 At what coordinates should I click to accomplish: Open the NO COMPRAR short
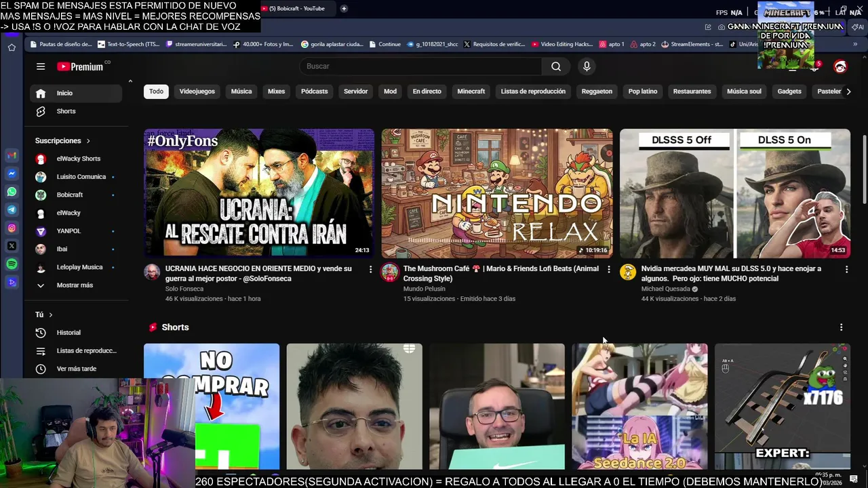(212, 407)
